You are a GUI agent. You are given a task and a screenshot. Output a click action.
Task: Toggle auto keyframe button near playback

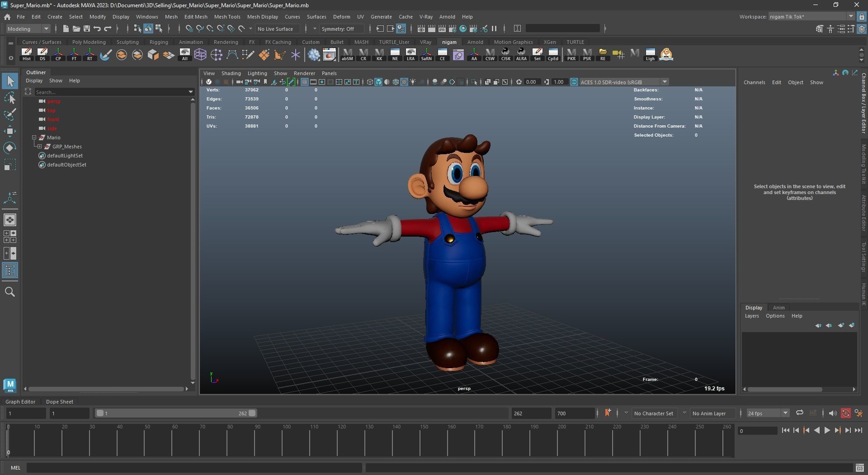point(845,413)
